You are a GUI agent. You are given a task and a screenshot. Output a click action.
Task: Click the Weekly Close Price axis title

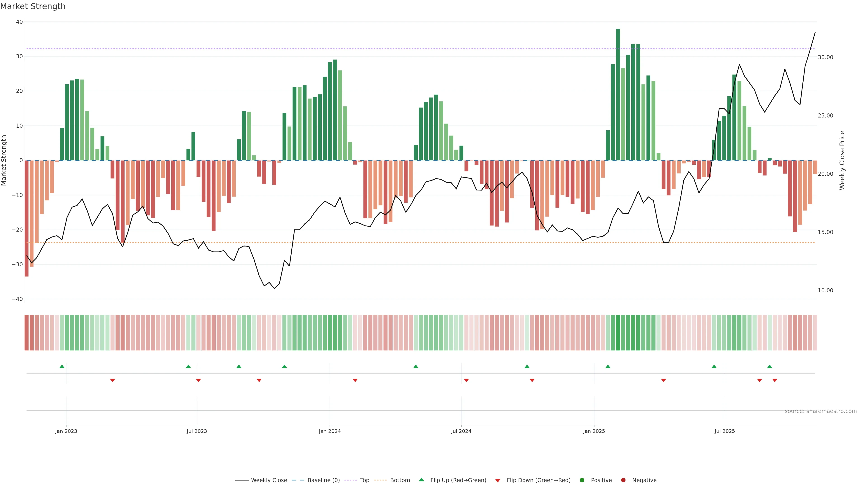click(x=842, y=160)
